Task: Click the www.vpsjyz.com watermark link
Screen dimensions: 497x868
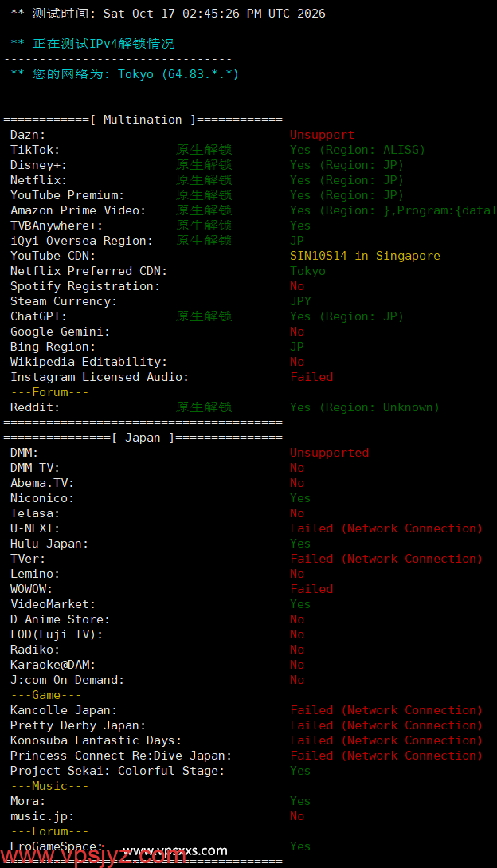Action: coord(93,856)
